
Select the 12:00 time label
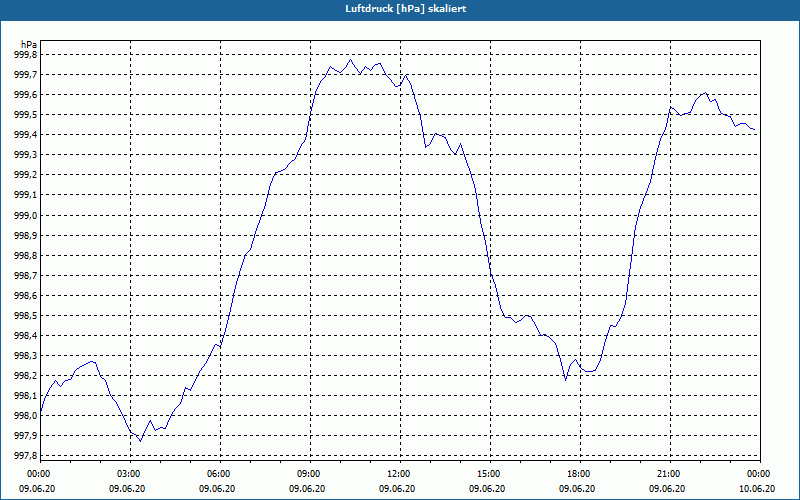[x=397, y=474]
